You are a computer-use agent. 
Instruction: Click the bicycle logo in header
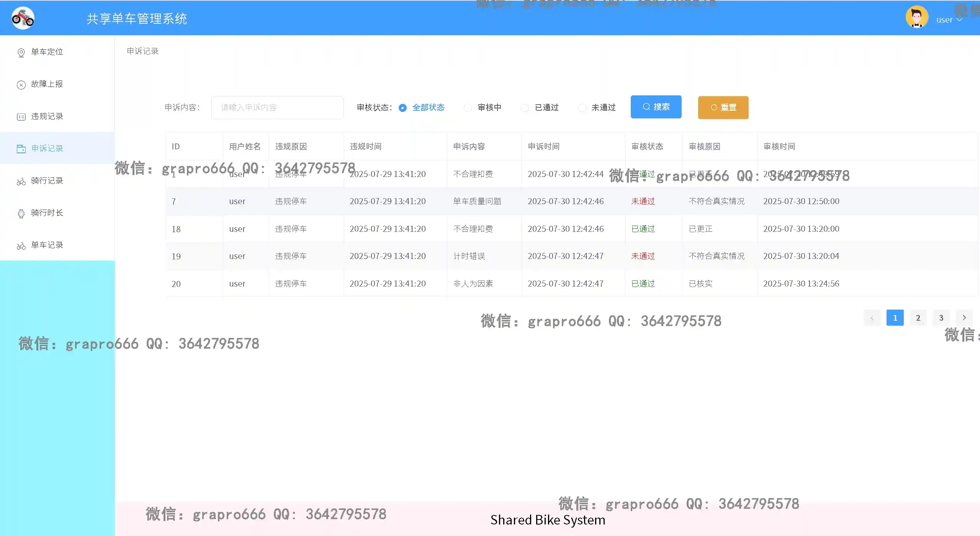tap(23, 18)
